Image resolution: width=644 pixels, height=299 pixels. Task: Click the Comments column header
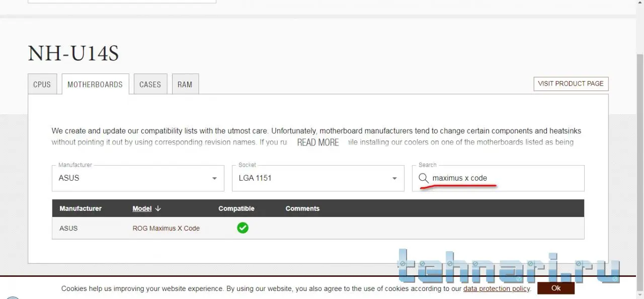point(302,208)
